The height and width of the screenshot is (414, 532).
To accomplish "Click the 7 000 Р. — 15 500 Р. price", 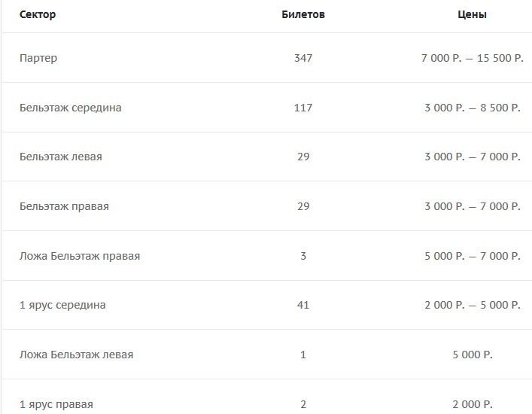I will point(472,58).
